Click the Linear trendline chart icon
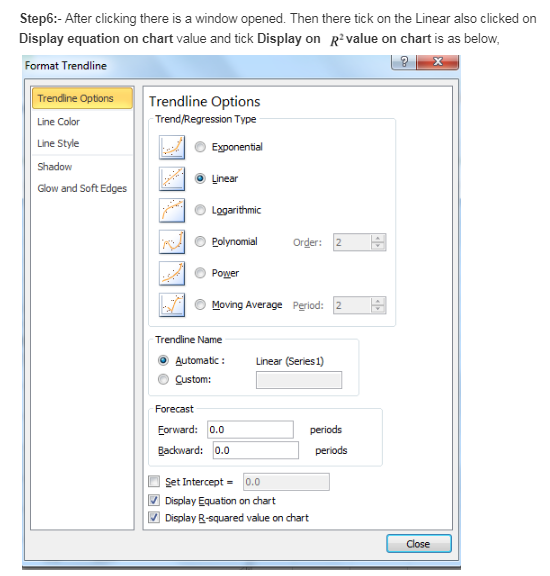 point(172,179)
